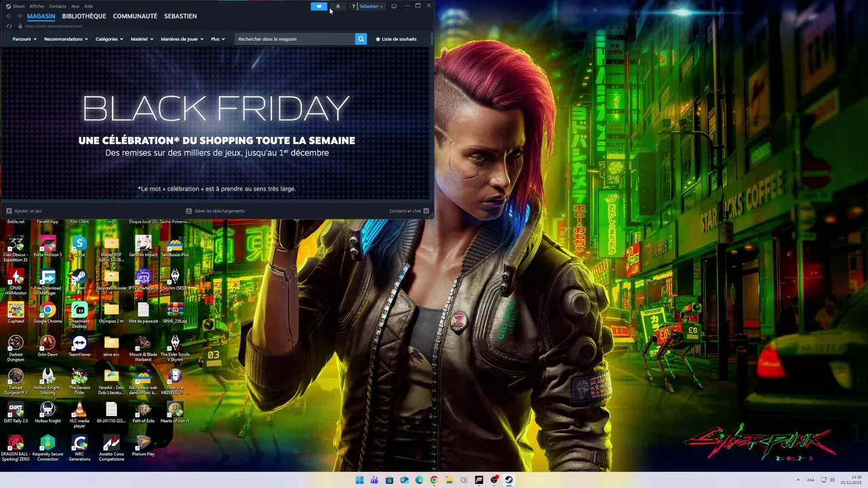Switch to the BIBLIOTHÈQUE tab
This screenshot has height=488, width=868.
coord(84,16)
